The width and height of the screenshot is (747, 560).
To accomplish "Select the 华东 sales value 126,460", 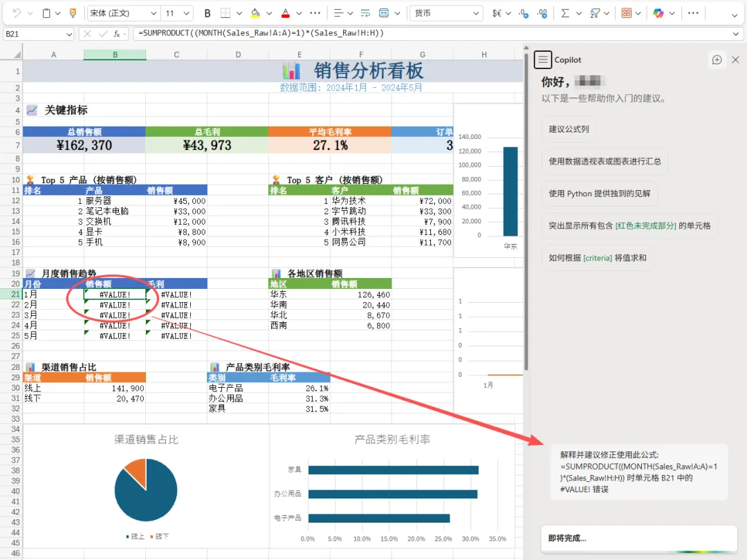I will (x=360, y=295).
